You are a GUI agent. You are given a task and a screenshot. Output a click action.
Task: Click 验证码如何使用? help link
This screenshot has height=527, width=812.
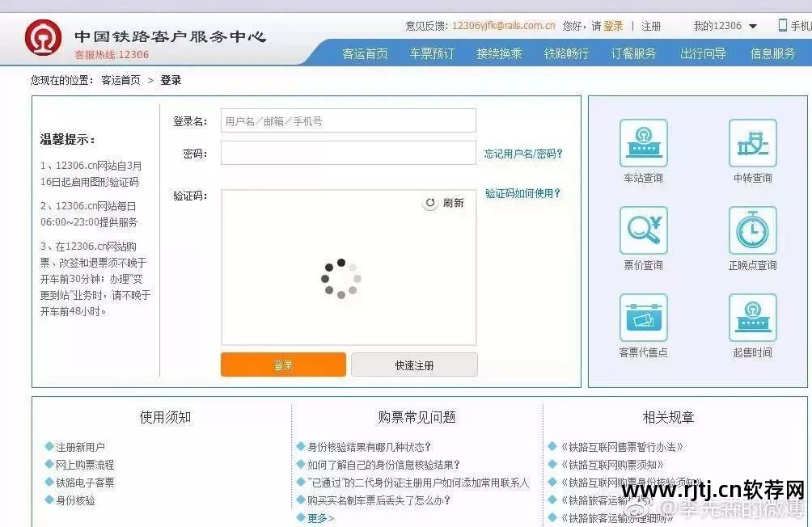(523, 194)
